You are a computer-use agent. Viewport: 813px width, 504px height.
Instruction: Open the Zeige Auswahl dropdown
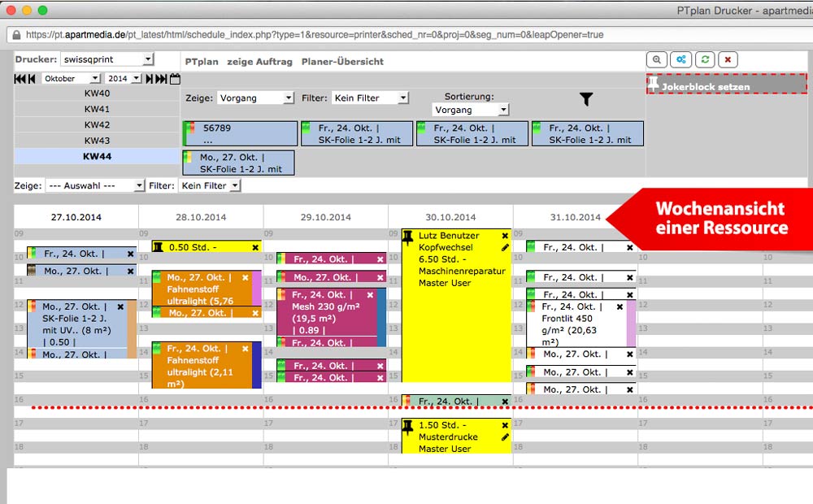(x=94, y=185)
